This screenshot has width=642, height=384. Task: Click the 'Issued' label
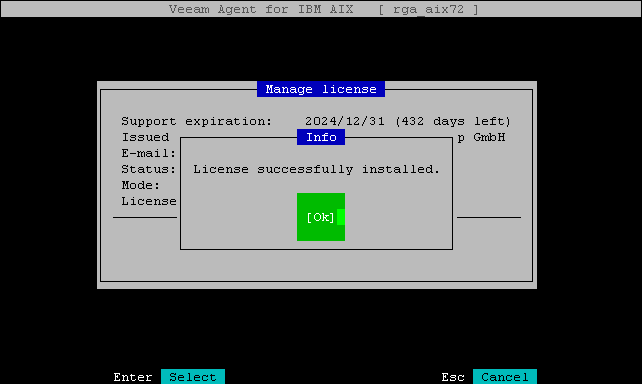tap(145, 137)
